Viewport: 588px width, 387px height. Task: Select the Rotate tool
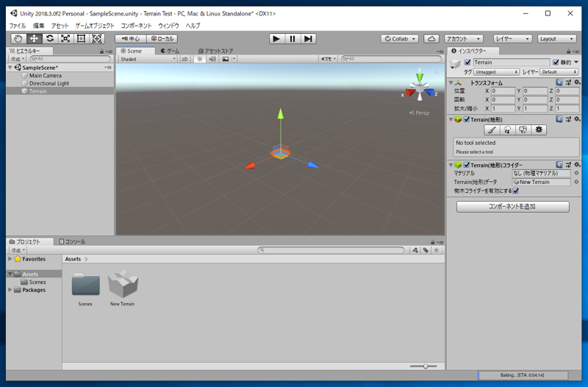pyautogui.click(x=49, y=39)
